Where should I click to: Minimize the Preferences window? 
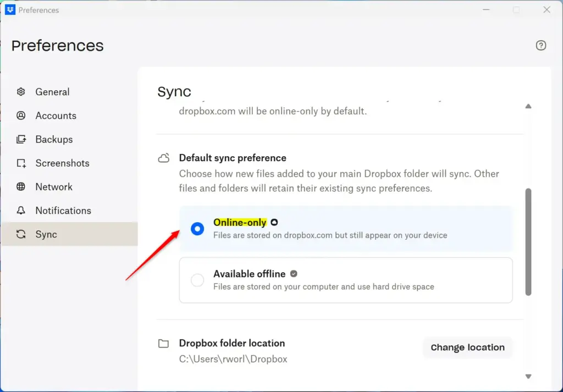point(486,10)
